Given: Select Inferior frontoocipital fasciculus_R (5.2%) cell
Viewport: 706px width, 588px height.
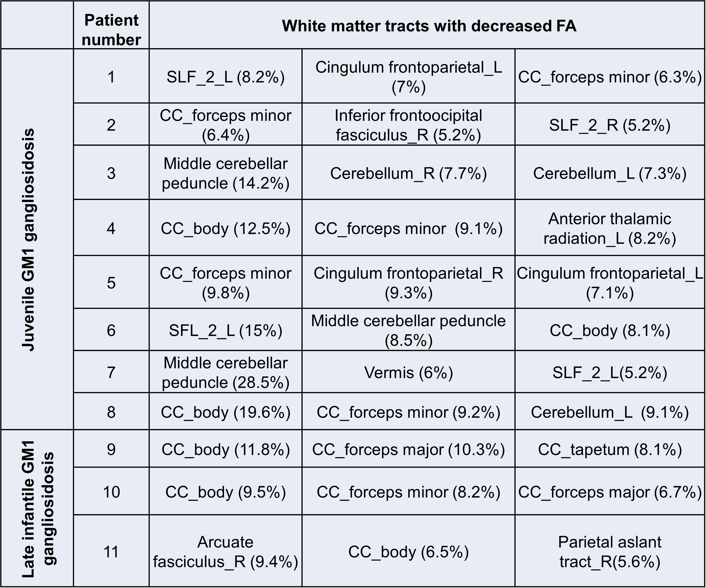Looking at the screenshot, I should point(408,125).
